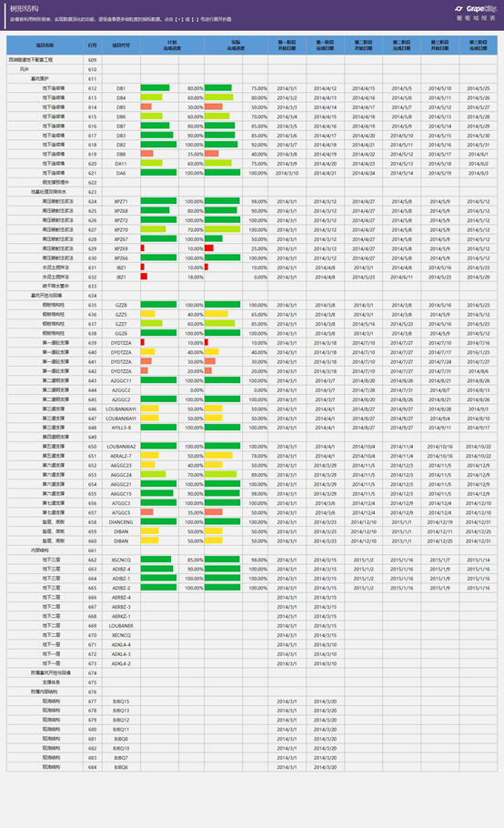The height and width of the screenshot is (828, 504).
Task: Click the 行号 column header
Action: coord(93,45)
